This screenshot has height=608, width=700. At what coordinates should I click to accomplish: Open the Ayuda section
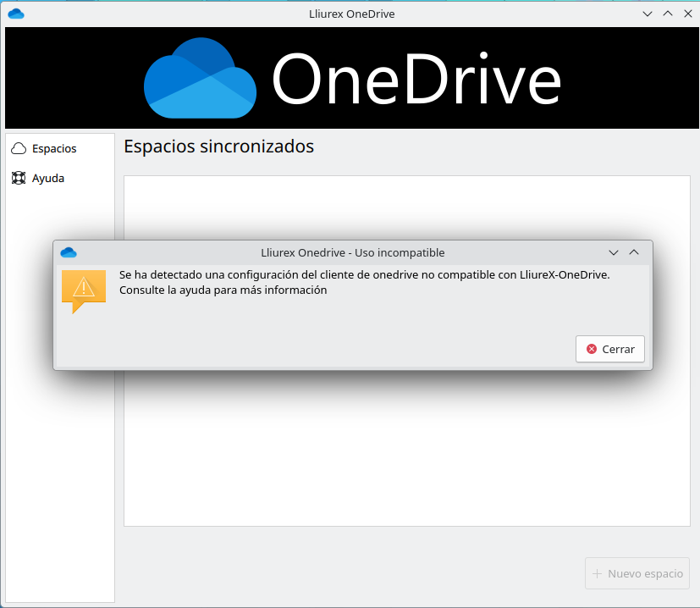pyautogui.click(x=48, y=178)
